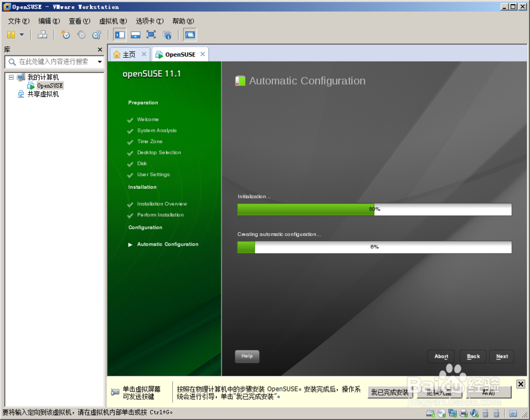Switch to the OpenSUSE tab

[x=180, y=55]
